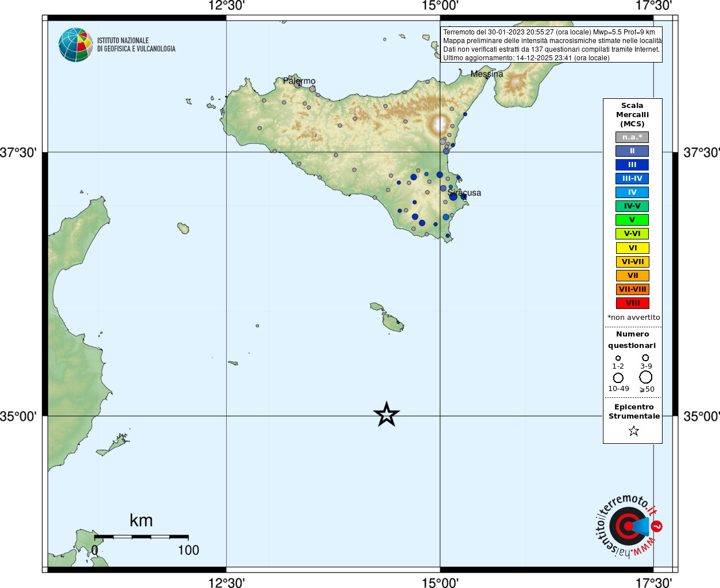Click the INGV globe logo
720x588 pixels.
tap(75, 45)
